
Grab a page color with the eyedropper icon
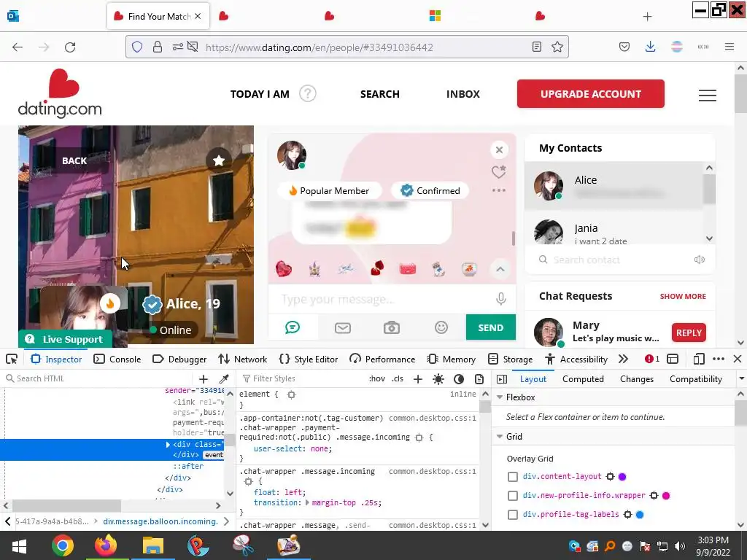[224, 379]
